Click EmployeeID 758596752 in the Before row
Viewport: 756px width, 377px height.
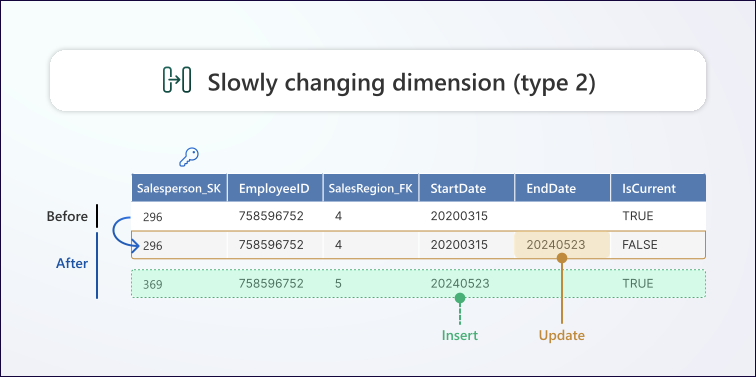click(x=271, y=216)
